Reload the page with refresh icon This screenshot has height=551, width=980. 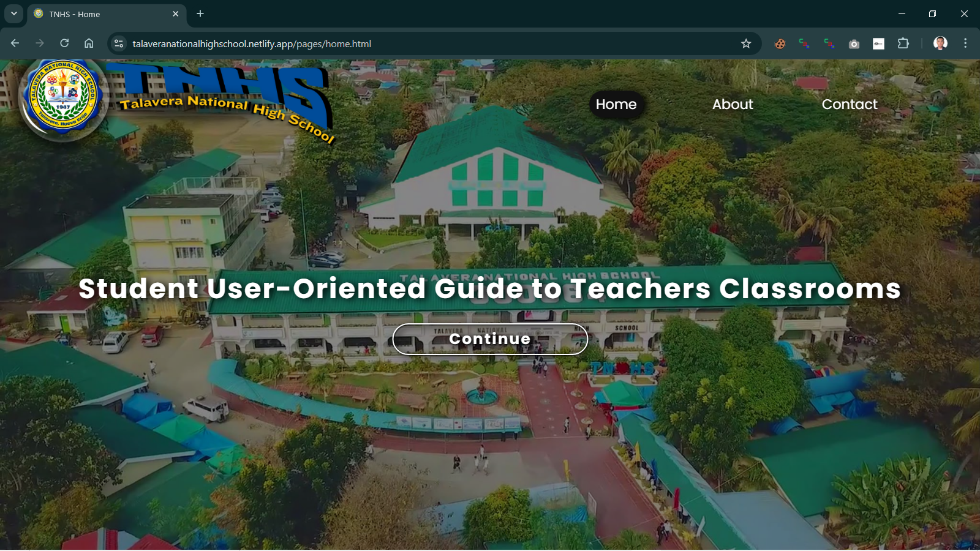pyautogui.click(x=64, y=43)
